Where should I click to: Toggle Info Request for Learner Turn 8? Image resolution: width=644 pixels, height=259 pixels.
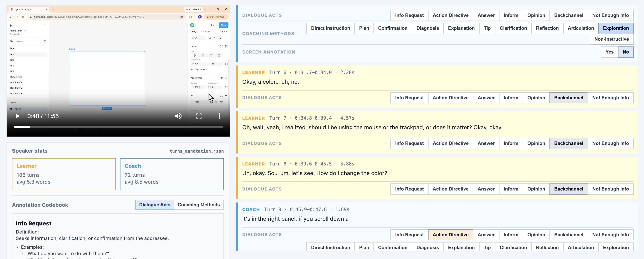[409, 189]
